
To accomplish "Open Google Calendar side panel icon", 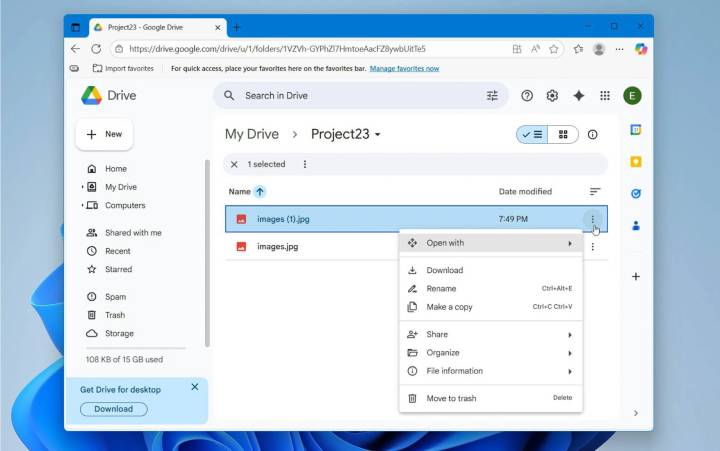I will coord(636,130).
